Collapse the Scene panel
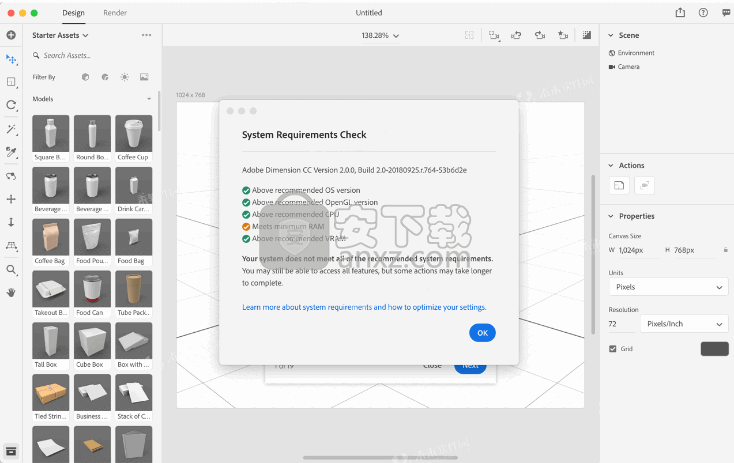This screenshot has height=463, width=734. [x=610, y=35]
